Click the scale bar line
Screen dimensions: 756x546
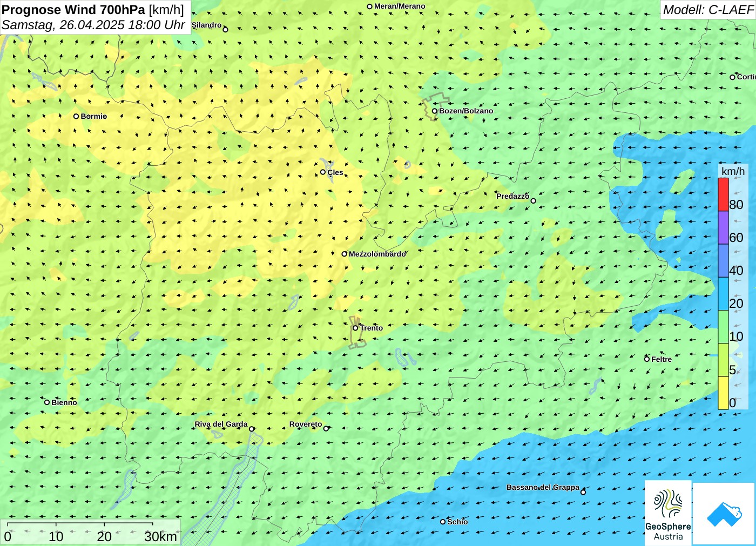[x=80, y=524]
